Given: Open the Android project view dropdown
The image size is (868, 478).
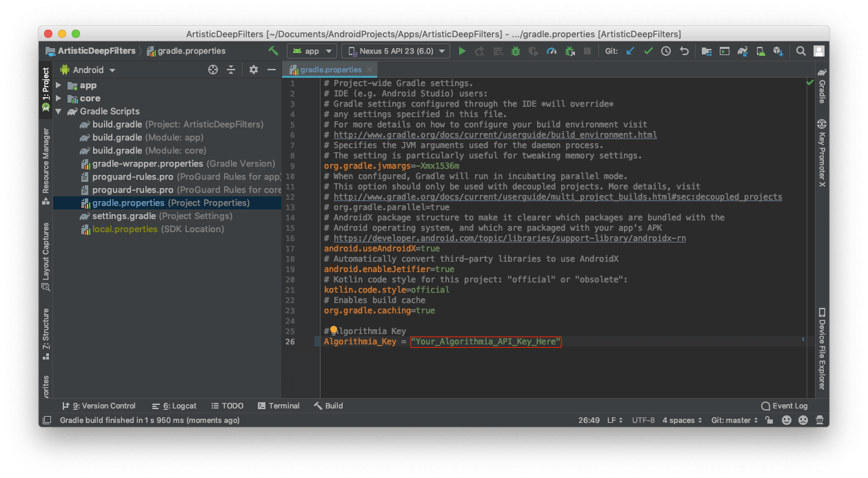Looking at the screenshot, I should coord(88,70).
